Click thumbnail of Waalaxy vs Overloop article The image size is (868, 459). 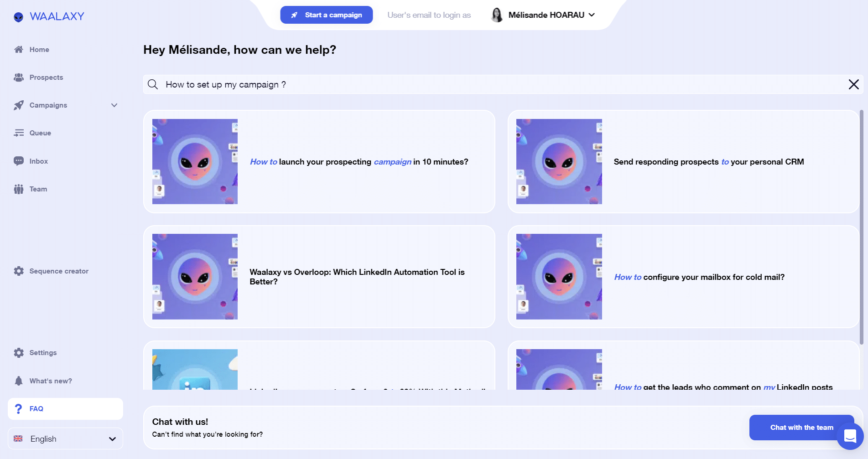195,277
